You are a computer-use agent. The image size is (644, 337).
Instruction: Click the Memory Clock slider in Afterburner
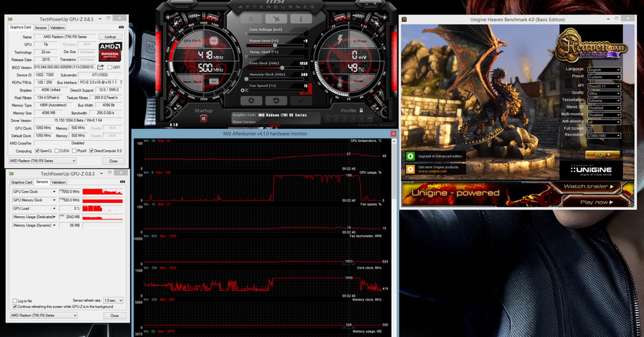[275, 79]
